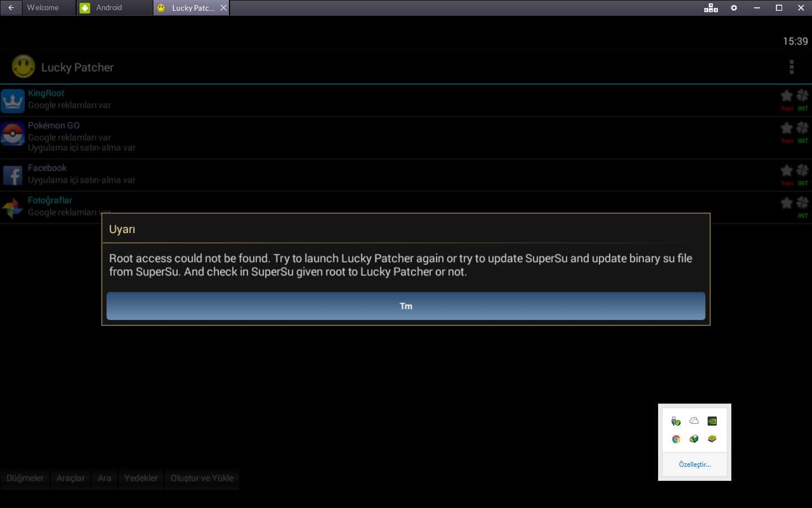This screenshot has width=812, height=508.
Task: Open the Düğmeler bottom menu
Action: click(25, 478)
